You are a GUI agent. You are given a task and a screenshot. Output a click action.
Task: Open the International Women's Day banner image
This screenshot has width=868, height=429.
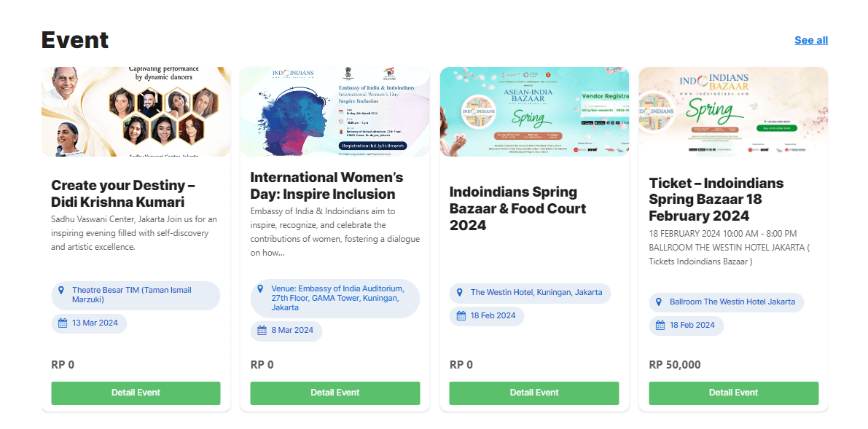click(x=335, y=111)
